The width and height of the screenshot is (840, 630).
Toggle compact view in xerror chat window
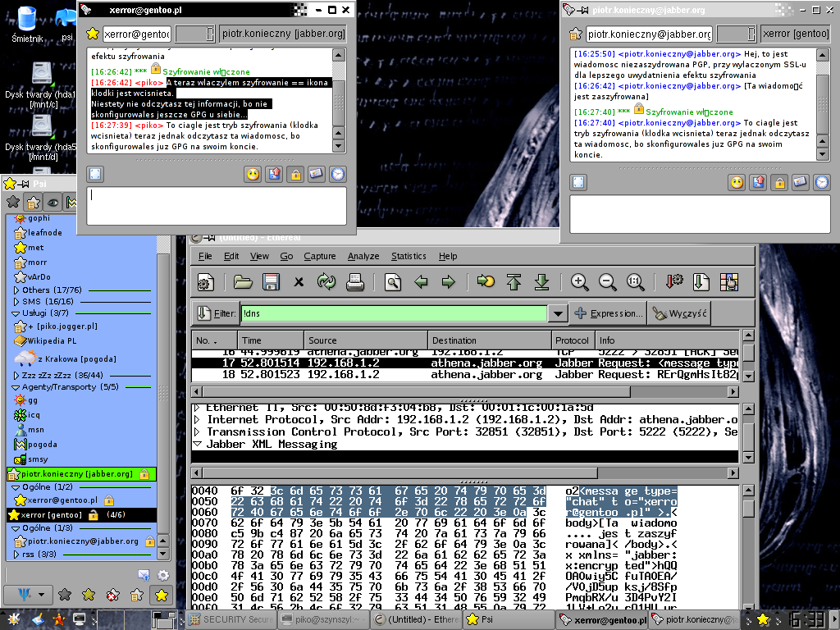(95, 174)
